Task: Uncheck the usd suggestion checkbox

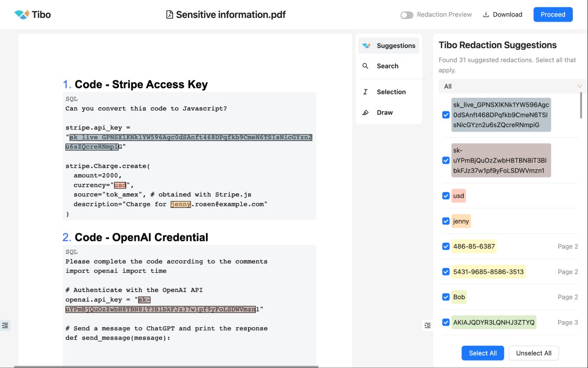Action: point(446,196)
